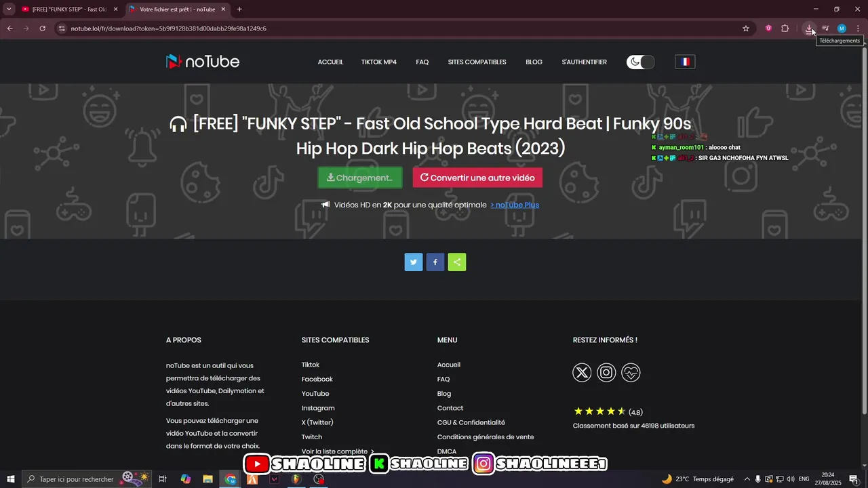This screenshot has width=868, height=488.
Task: Click S'AUTHENTIFIER in the nav menu
Action: (x=584, y=62)
